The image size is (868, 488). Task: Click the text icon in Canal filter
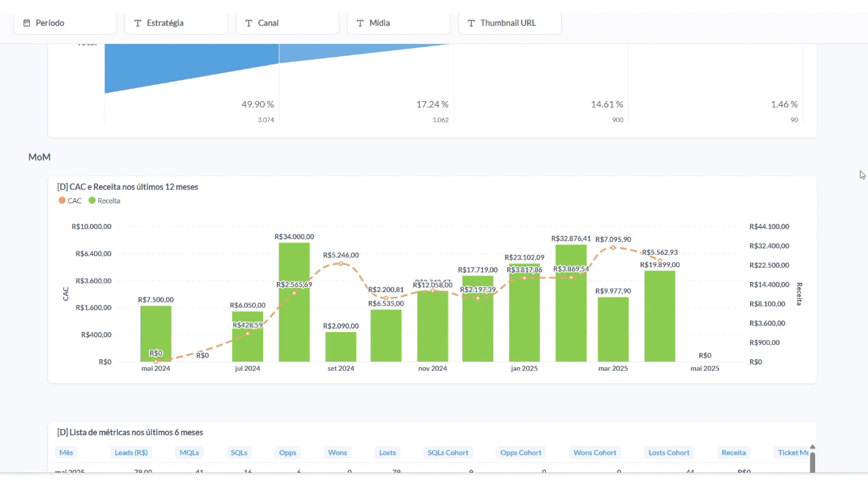point(249,23)
